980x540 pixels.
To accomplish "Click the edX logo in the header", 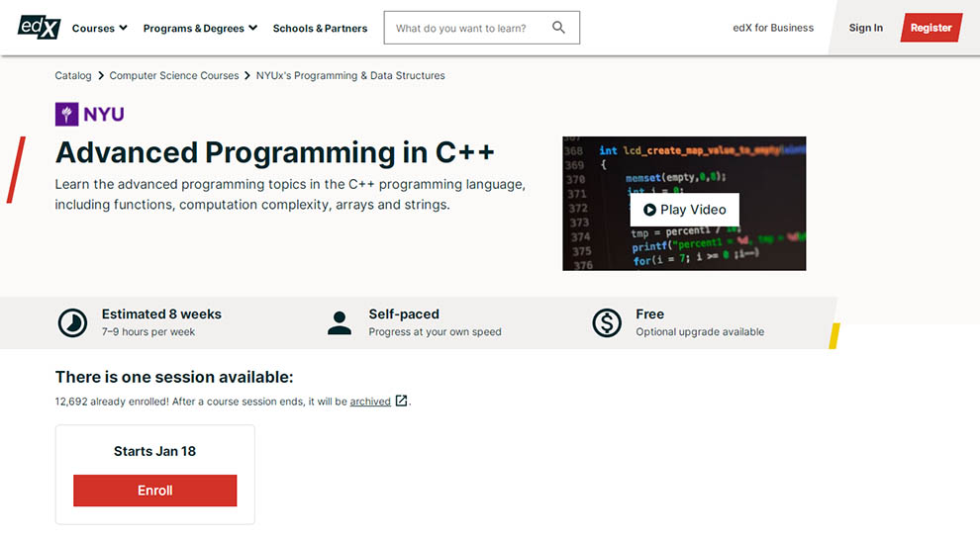I will tap(40, 27).
